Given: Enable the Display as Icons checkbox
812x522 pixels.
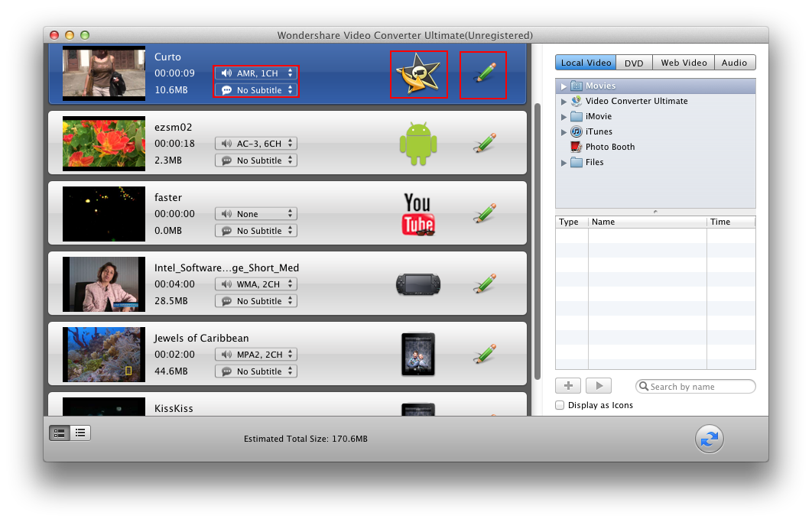Looking at the screenshot, I should coord(560,405).
